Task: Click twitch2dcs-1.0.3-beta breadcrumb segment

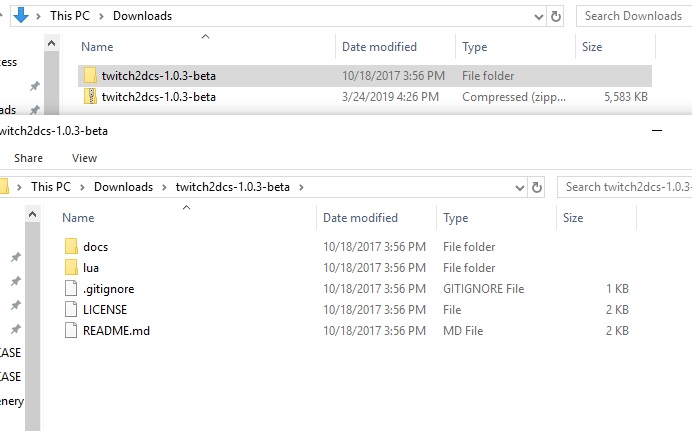Action: (233, 187)
